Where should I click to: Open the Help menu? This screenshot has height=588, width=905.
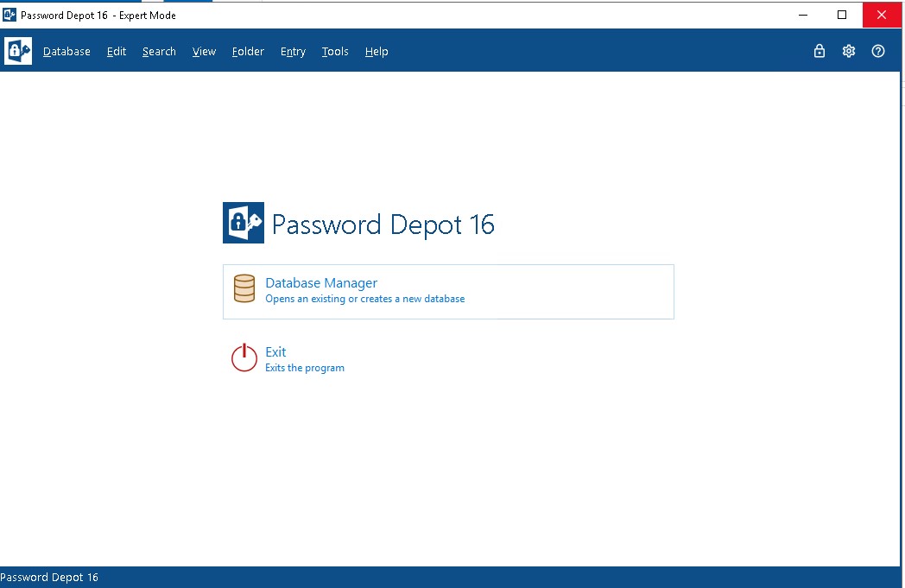coord(377,51)
